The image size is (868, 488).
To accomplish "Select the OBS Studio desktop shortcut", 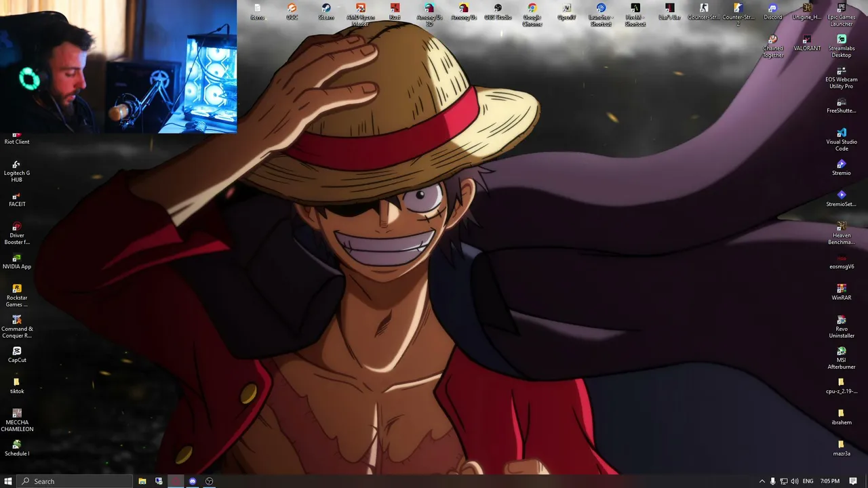I will tap(498, 12).
